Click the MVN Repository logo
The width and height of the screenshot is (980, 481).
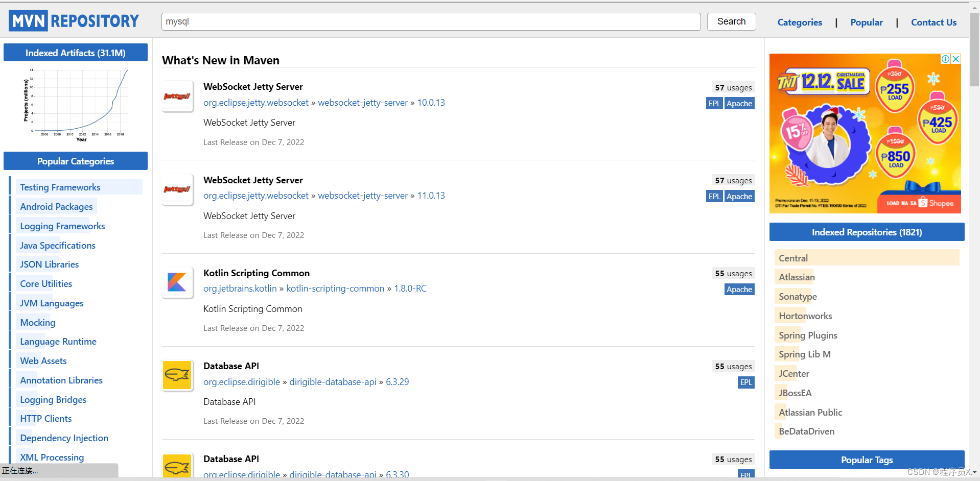coord(74,21)
